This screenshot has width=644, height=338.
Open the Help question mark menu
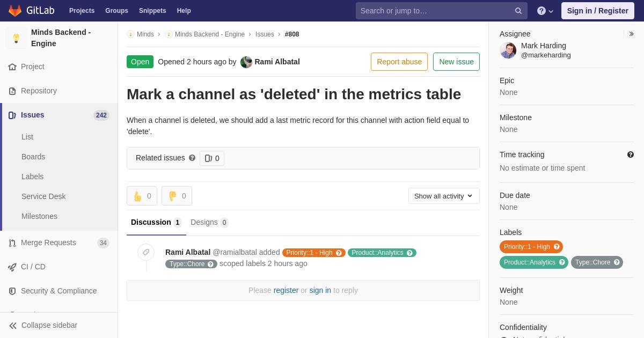click(545, 11)
